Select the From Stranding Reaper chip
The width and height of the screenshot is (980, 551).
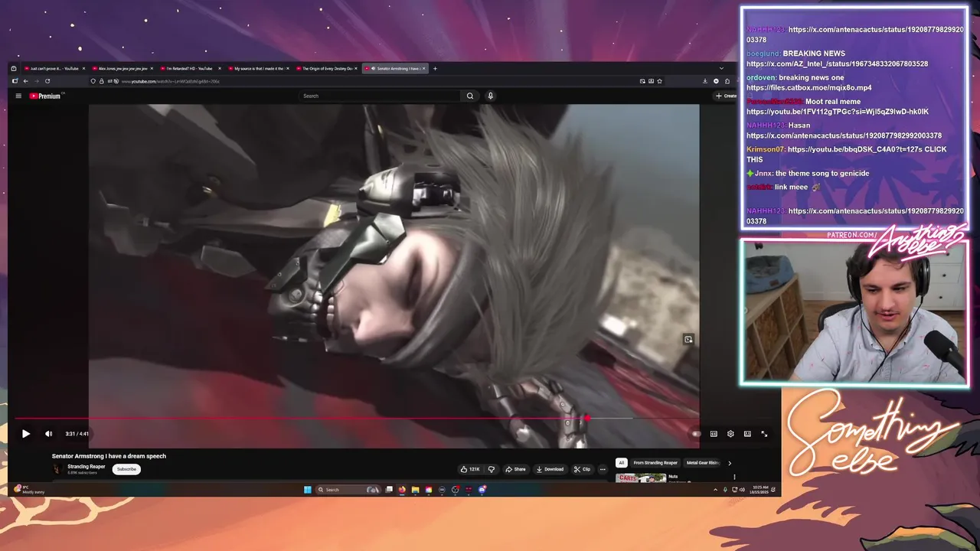click(655, 463)
